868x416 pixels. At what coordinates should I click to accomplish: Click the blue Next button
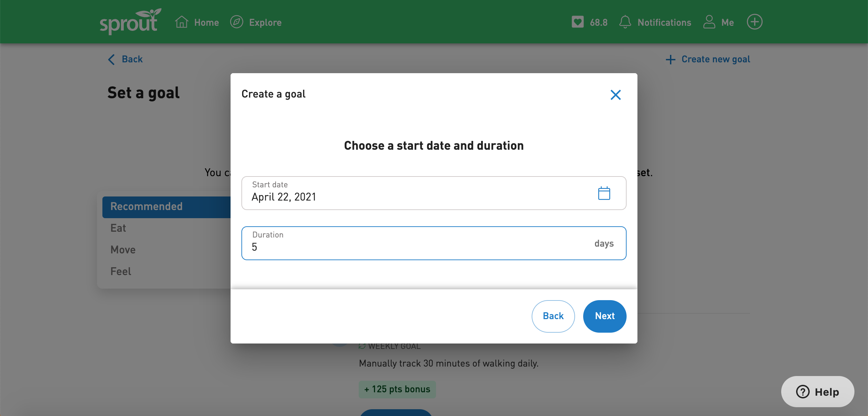[605, 316]
